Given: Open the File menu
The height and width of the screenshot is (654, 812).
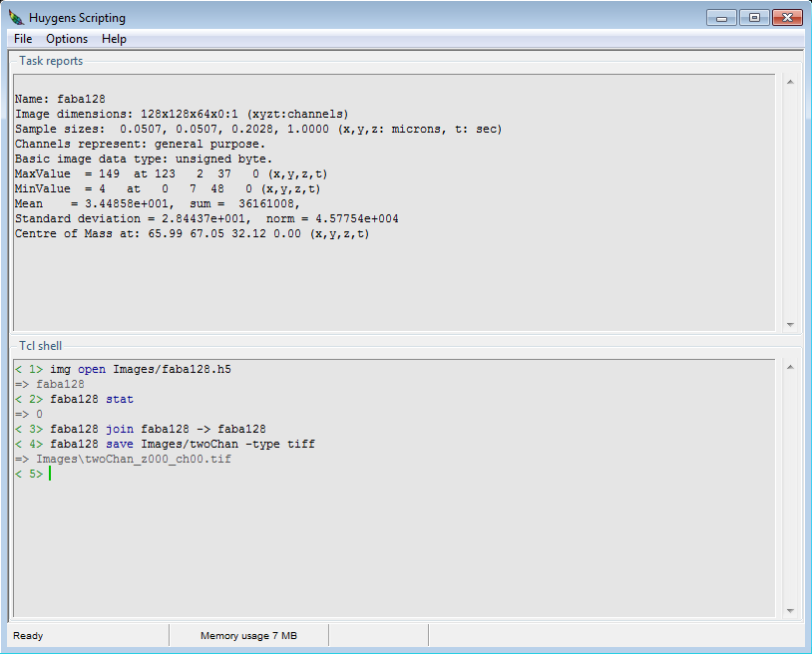Looking at the screenshot, I should coord(23,39).
